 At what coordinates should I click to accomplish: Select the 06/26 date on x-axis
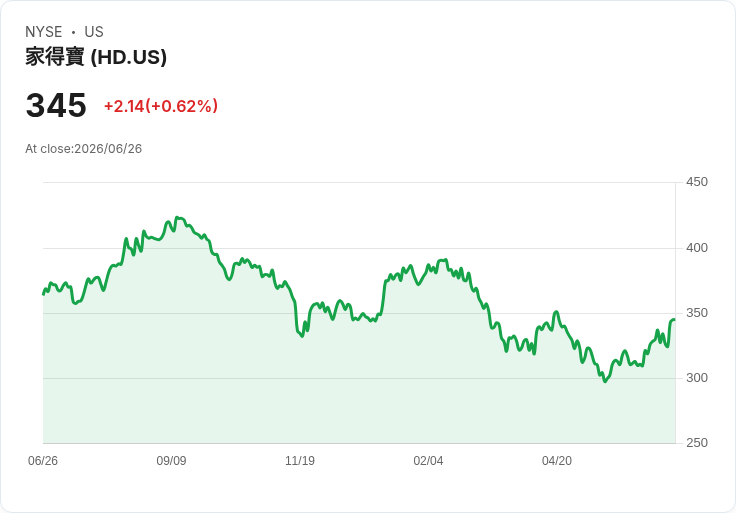(x=43, y=460)
